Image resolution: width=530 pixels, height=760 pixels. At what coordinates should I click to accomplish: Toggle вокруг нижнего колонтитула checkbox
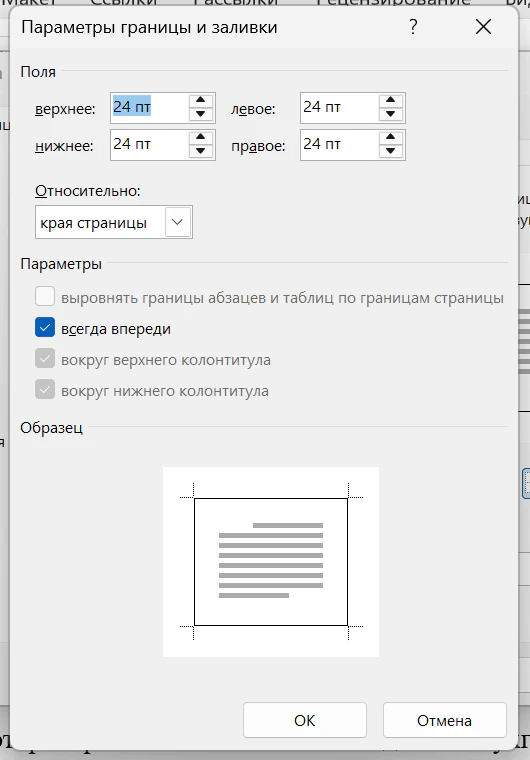click(x=45, y=390)
